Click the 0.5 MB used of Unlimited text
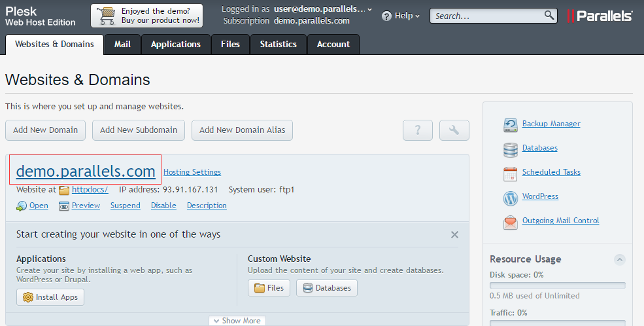The width and height of the screenshot is (644, 326). coord(534,296)
